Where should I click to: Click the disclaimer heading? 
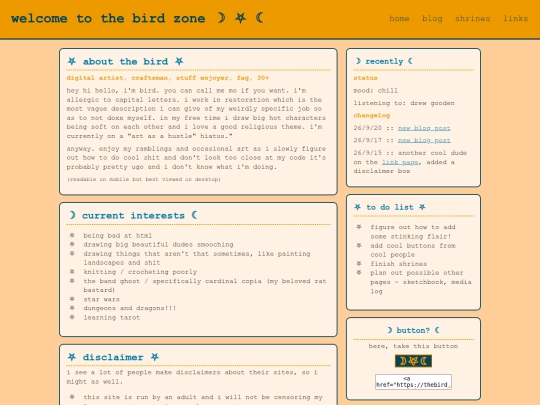[x=113, y=357]
